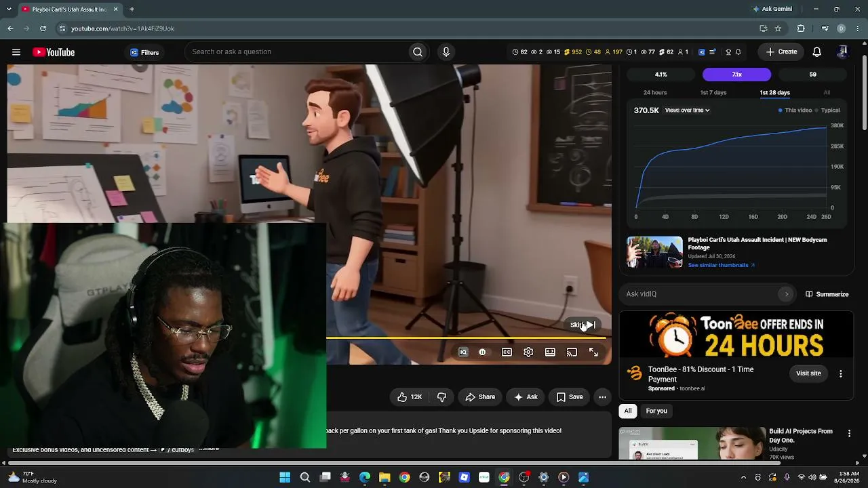Viewport: 868px width, 488px height.
Task: Open Chrome tab search dropdown
Action: (9, 9)
